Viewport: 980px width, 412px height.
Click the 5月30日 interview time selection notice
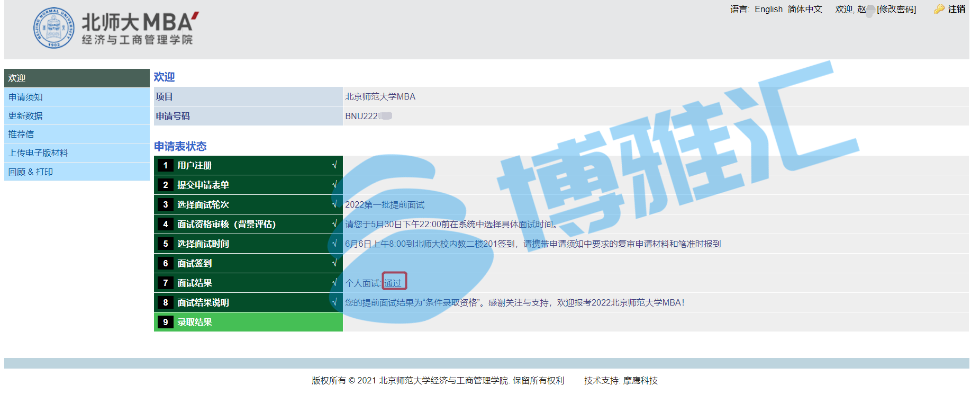coord(453,224)
